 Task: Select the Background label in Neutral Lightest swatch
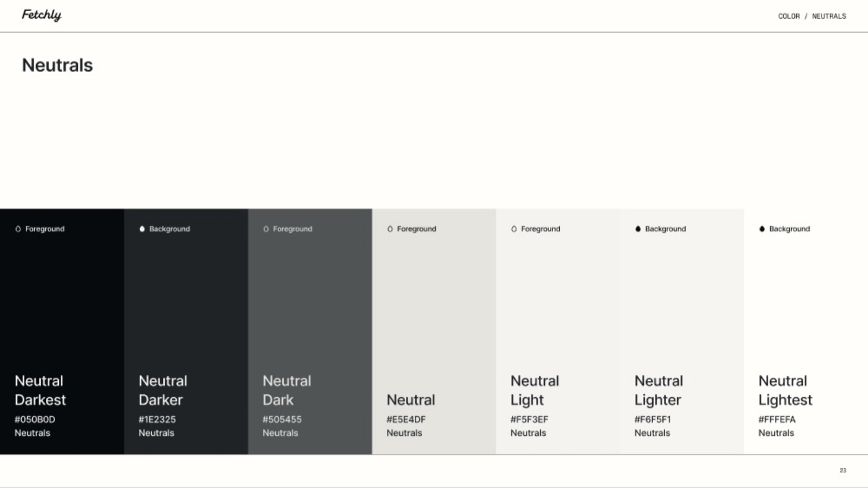pyautogui.click(x=789, y=229)
